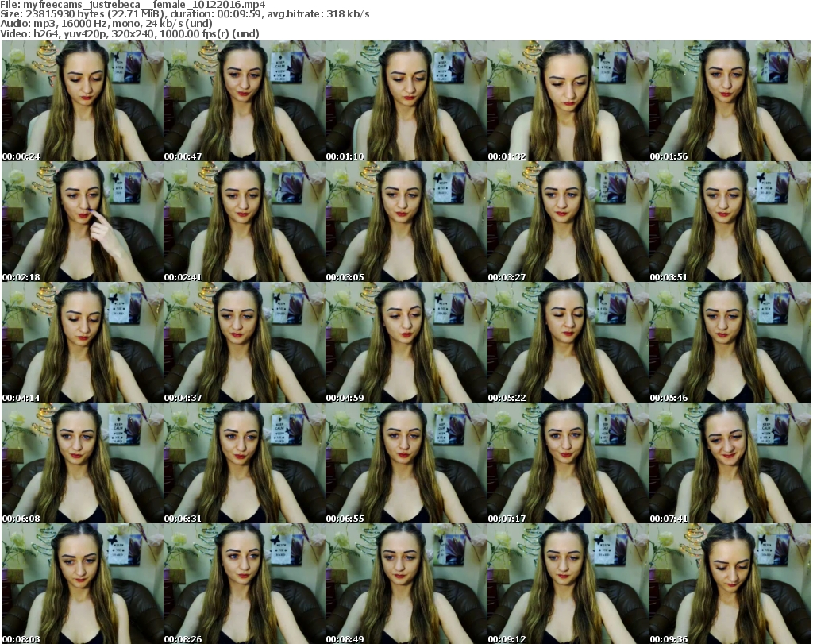Select the thumbnail frame at 00:06:31
The height and width of the screenshot is (644, 813).
click(x=245, y=464)
